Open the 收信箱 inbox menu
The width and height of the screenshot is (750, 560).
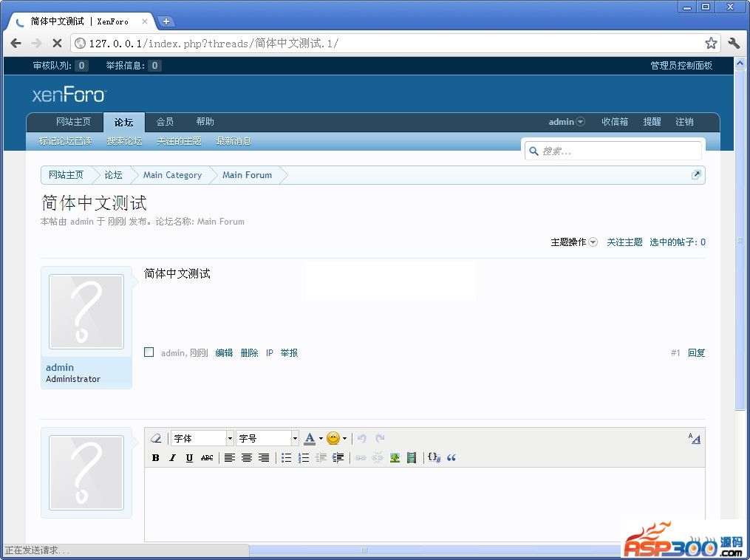coord(615,122)
